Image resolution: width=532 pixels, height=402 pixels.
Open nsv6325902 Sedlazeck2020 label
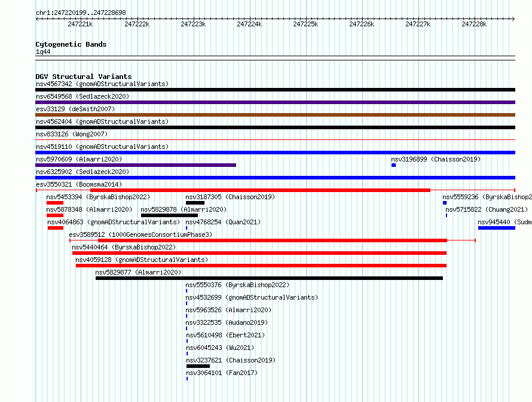tap(82, 172)
